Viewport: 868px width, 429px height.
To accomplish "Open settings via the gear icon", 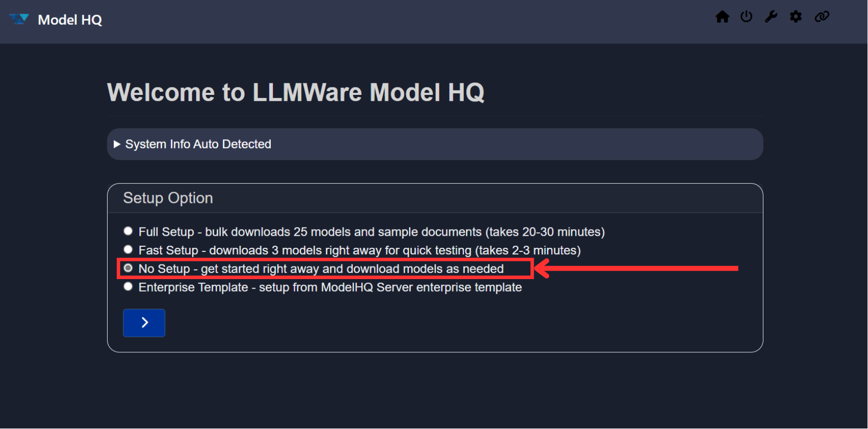I will tap(796, 17).
